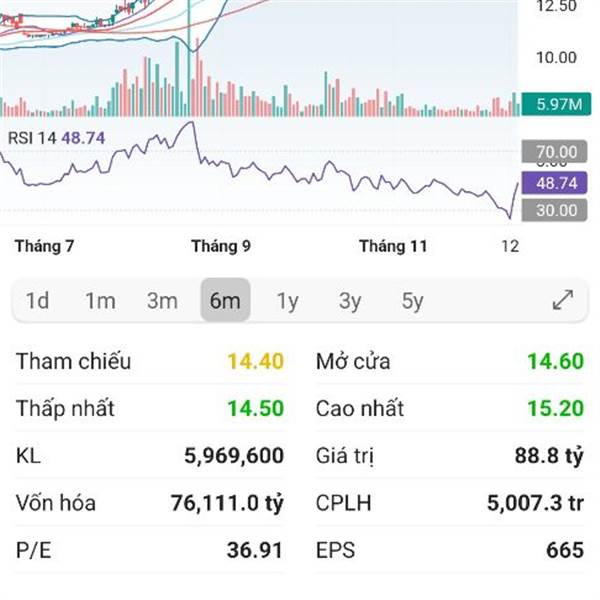Viewport: 600px width, 600px height.
Task: Click the Tháng 9 timeline label
Action: tap(220, 246)
